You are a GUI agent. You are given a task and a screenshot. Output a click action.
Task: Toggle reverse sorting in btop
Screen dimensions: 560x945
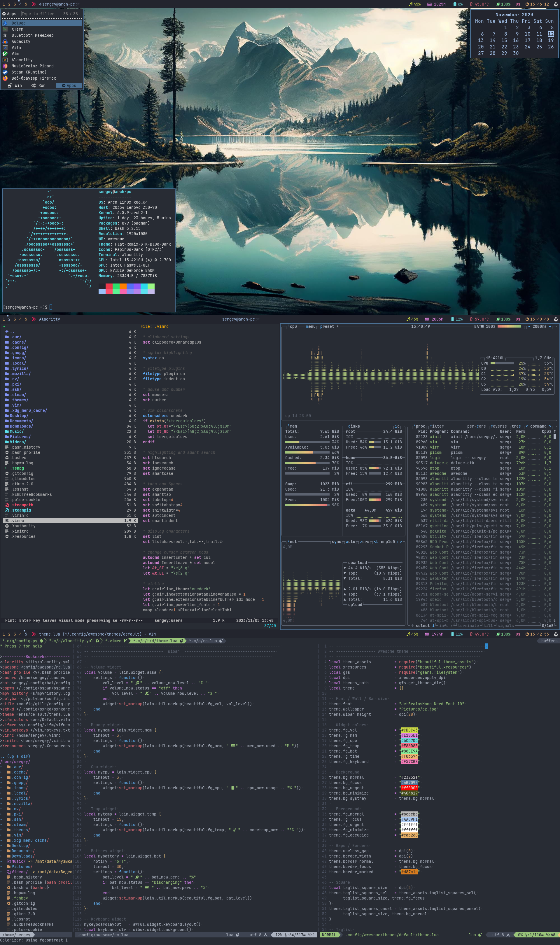pyautogui.click(x=498, y=426)
